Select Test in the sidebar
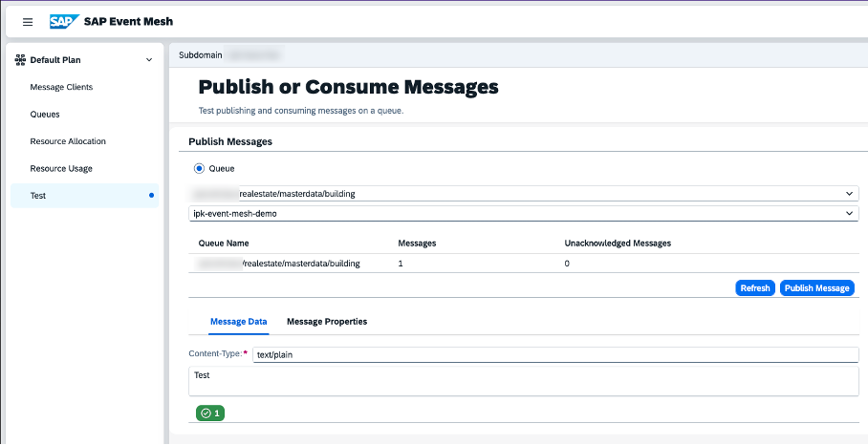Viewport: 868px width, 445px height. tap(85, 195)
